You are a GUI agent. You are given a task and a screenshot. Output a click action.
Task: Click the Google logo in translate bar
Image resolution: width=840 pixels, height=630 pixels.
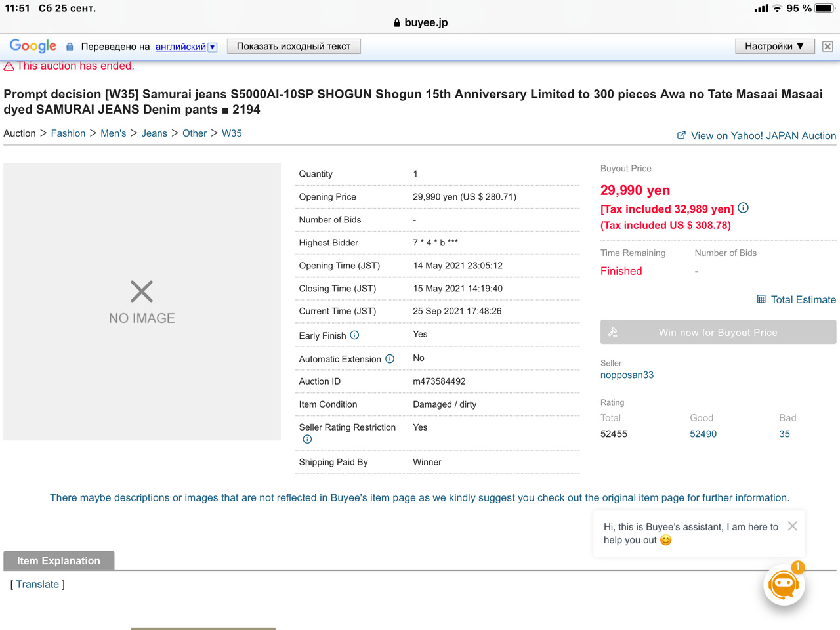[x=33, y=46]
